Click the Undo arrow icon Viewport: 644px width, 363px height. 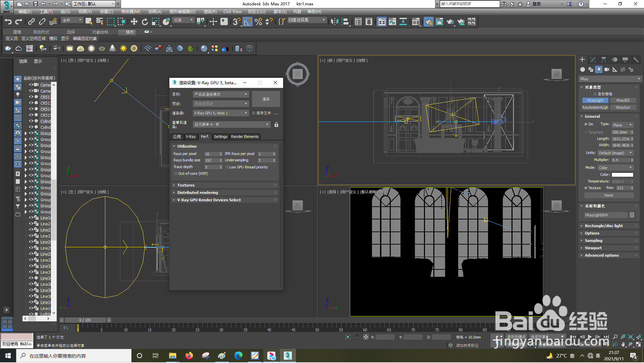pos(8,22)
